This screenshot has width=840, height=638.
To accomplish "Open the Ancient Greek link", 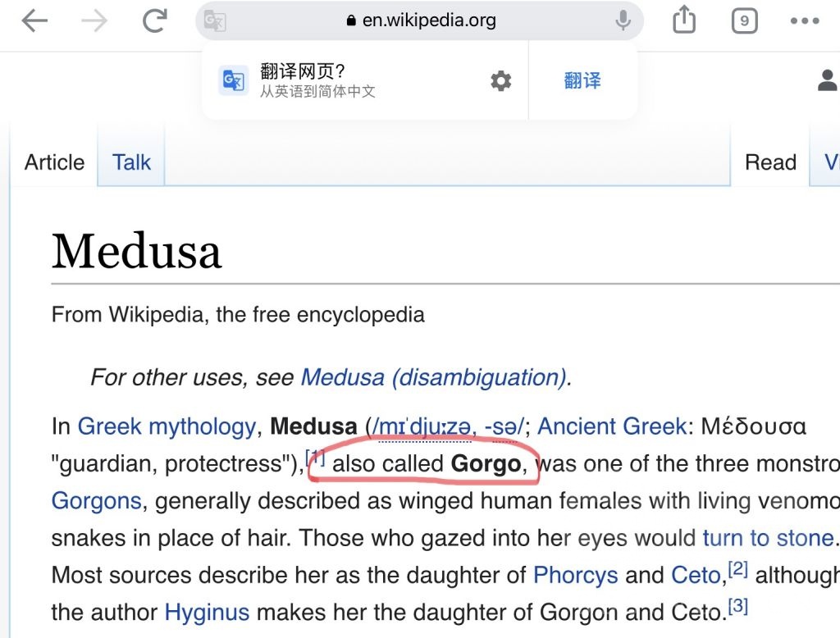I will (612, 426).
